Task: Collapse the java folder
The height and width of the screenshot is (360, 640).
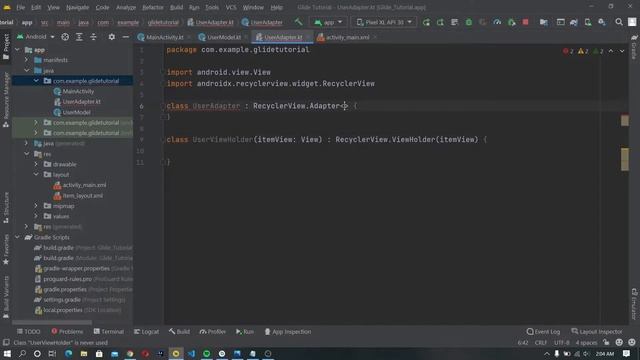Action: 27,71
